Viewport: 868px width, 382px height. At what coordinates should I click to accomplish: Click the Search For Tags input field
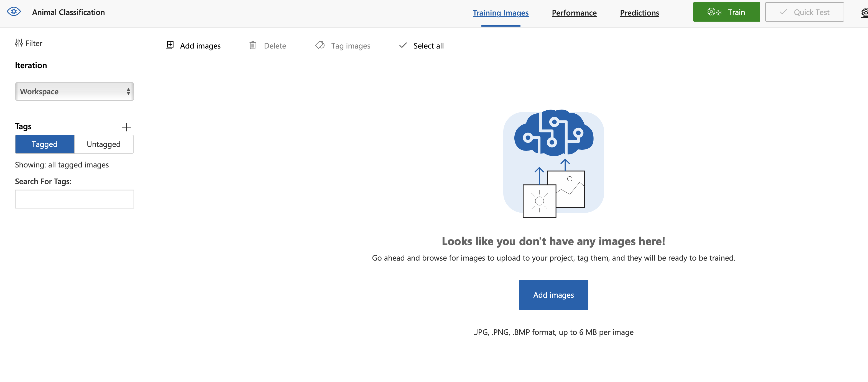pyautogui.click(x=75, y=199)
